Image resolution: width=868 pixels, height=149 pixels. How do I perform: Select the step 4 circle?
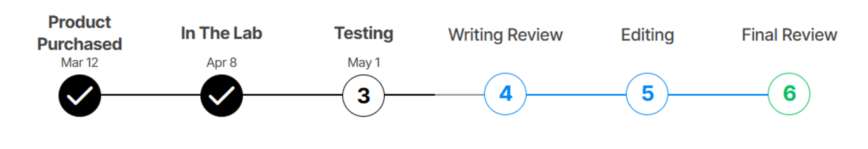505,94
